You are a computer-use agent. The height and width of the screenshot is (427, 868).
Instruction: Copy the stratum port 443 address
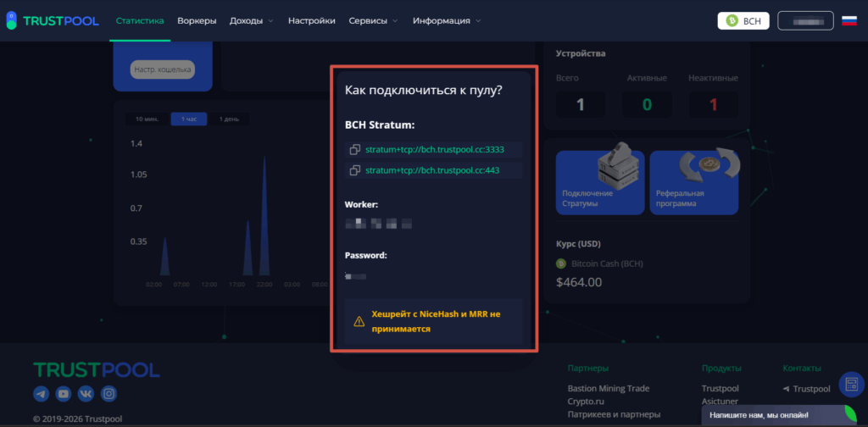pos(355,170)
